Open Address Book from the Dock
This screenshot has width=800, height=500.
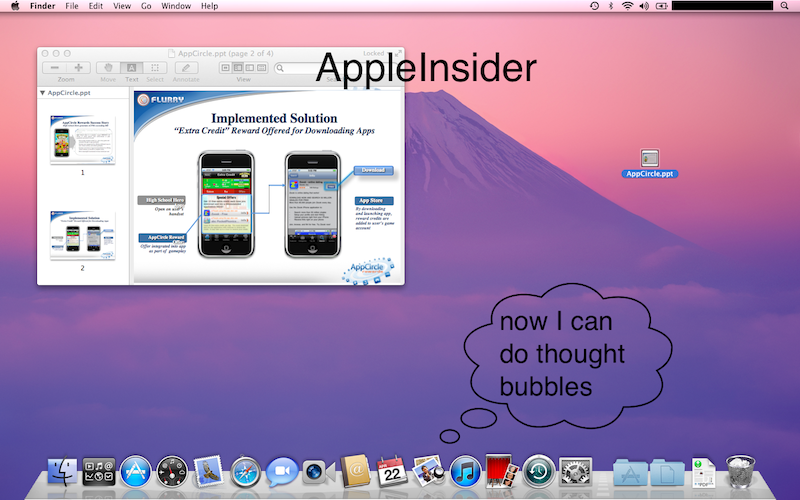tap(355, 470)
